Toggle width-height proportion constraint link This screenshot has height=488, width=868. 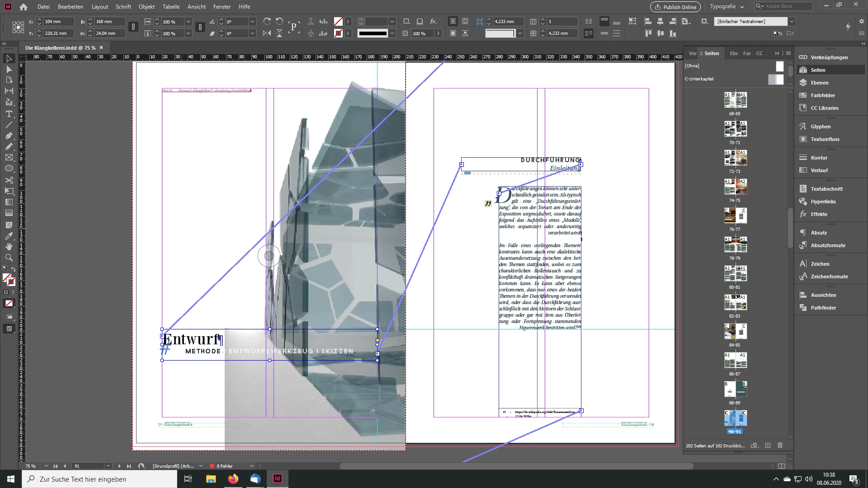pos(133,27)
